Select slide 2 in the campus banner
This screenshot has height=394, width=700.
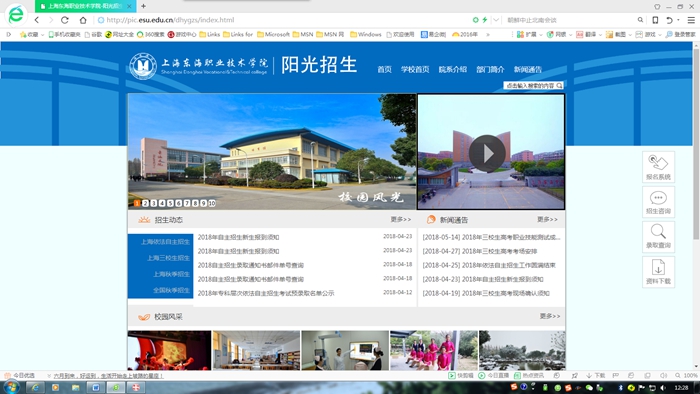[146, 203]
